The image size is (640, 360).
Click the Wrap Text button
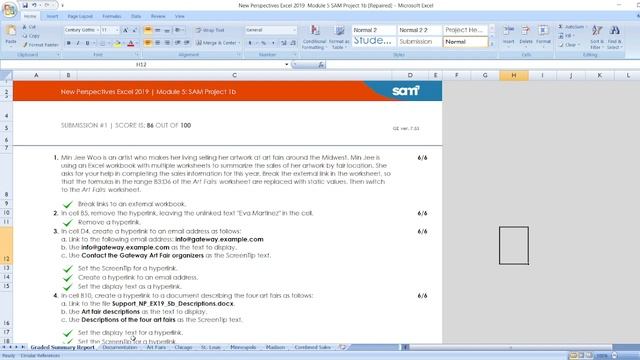point(210,30)
